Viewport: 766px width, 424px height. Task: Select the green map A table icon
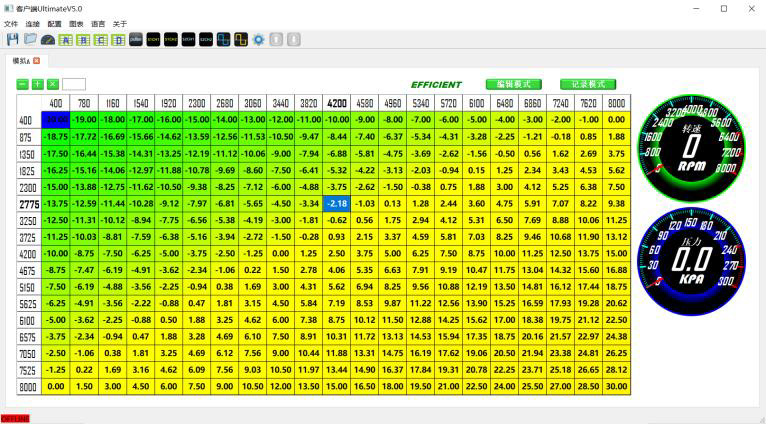(66, 38)
